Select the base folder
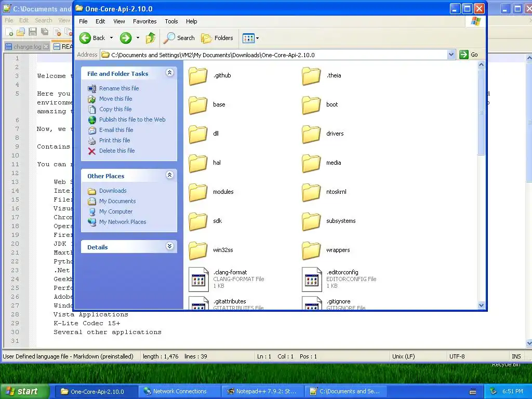 tap(207, 104)
